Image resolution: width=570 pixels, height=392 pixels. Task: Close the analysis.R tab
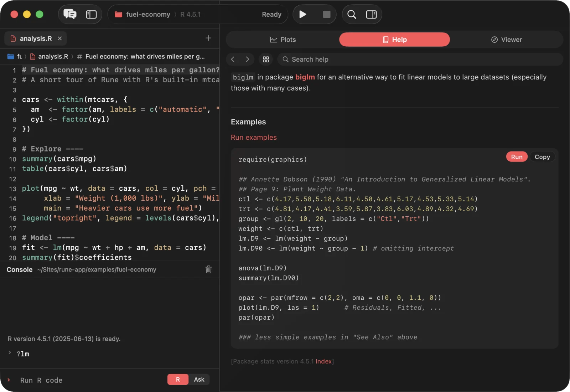coord(60,38)
